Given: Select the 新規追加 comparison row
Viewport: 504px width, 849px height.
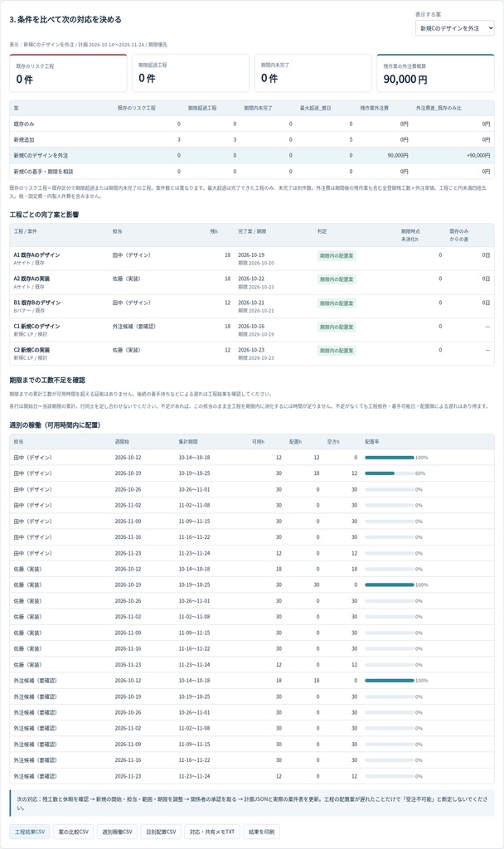Looking at the screenshot, I should pyautogui.click(x=252, y=139).
